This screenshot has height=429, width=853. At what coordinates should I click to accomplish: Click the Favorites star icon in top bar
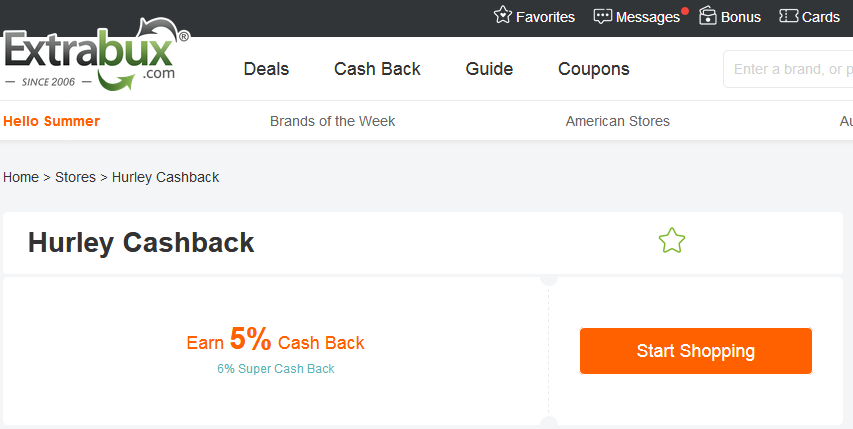(503, 16)
